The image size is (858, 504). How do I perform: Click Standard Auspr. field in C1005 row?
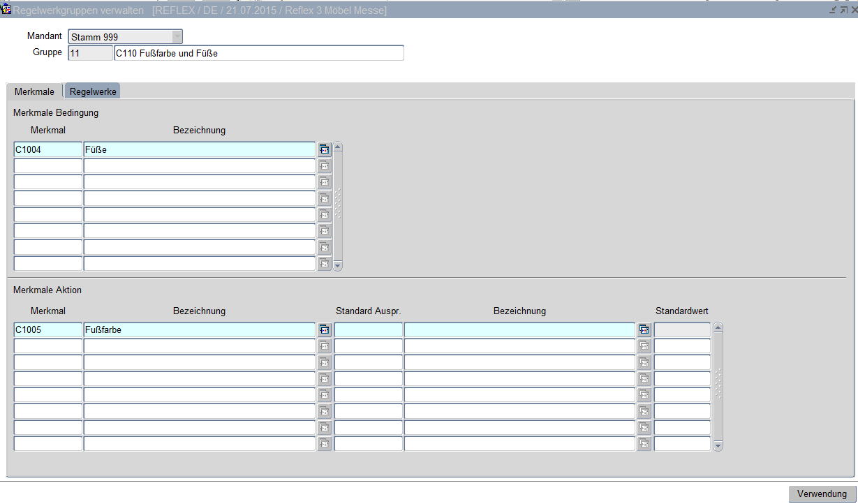[x=368, y=329]
